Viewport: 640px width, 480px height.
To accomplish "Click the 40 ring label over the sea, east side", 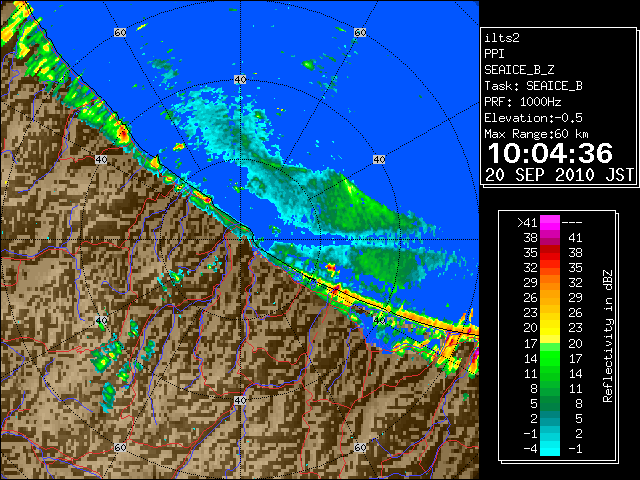I will [x=379, y=160].
